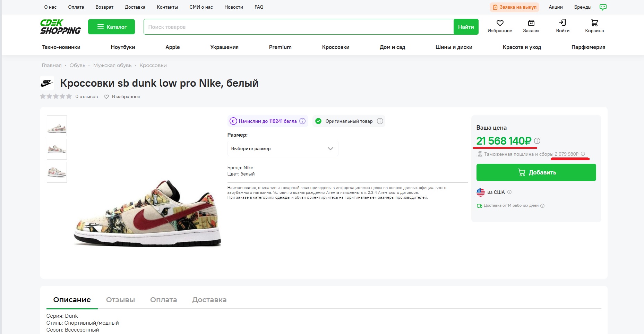Select the second sneaker thumbnail
Screen dimensions: 644x334
tap(57, 149)
